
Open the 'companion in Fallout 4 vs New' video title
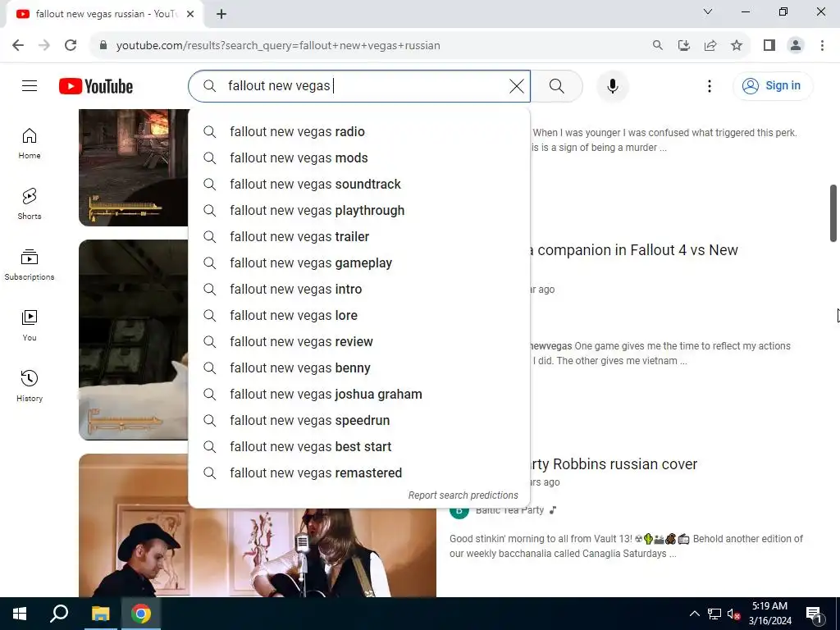coord(634,250)
